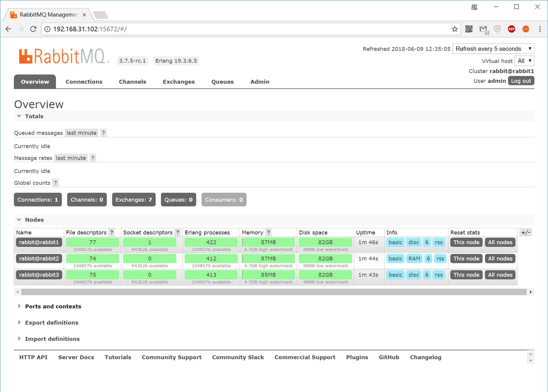Screen dimensions: 548x392
Task: Open the orange infinity extension icon
Action: [x=526, y=29]
